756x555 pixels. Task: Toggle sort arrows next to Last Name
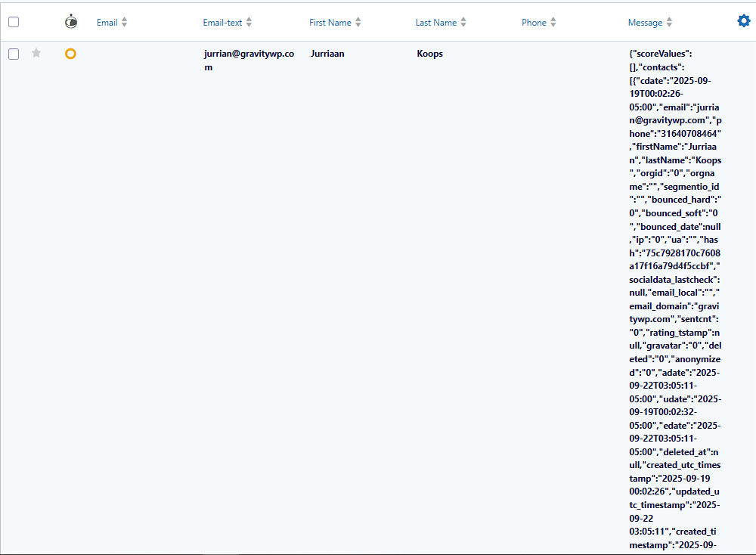point(463,22)
